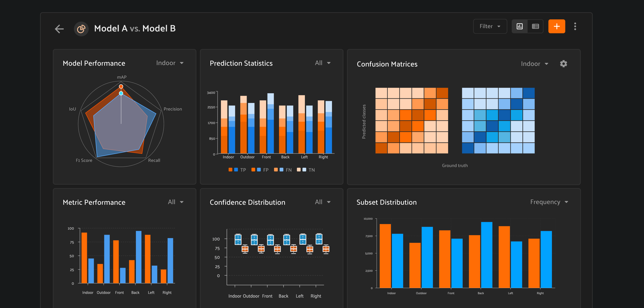The width and height of the screenshot is (644, 308).
Task: Open Confidence Distribution All dropdown
Action: click(x=323, y=202)
